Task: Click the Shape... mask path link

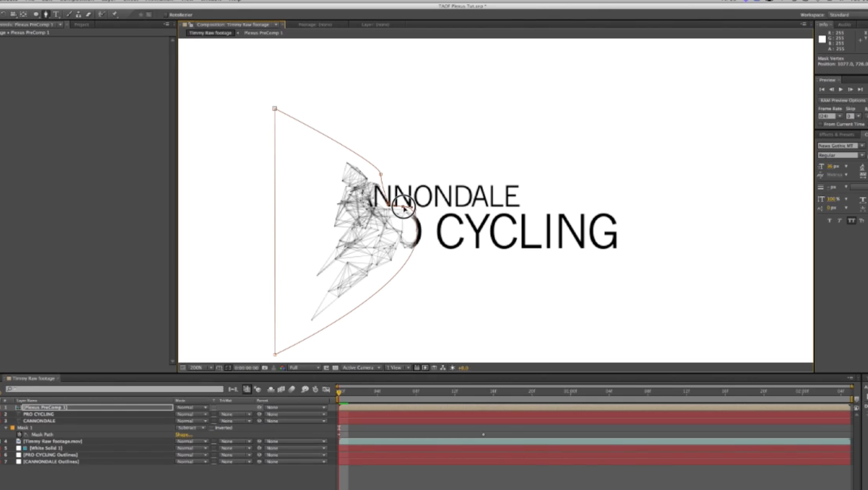Action: 184,435
